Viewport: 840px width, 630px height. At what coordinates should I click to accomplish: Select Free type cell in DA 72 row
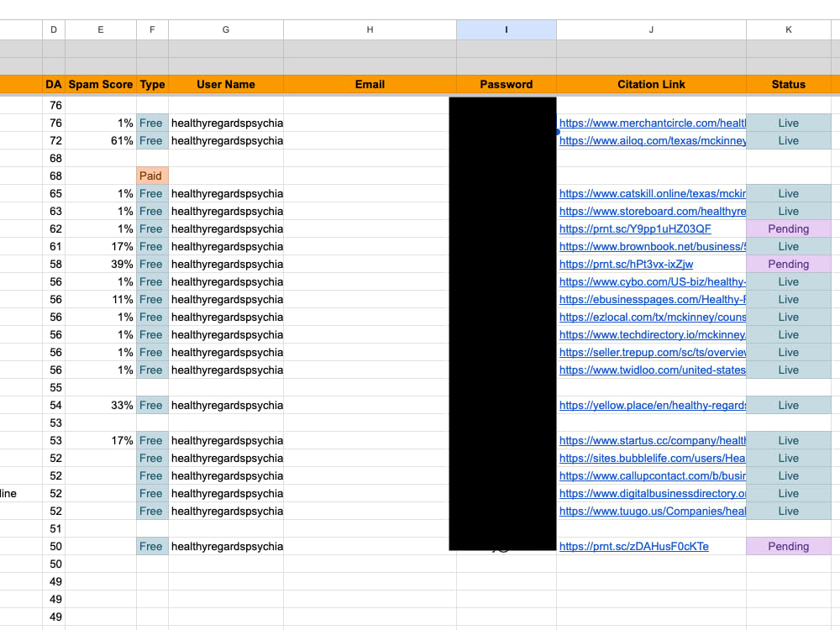point(152,140)
